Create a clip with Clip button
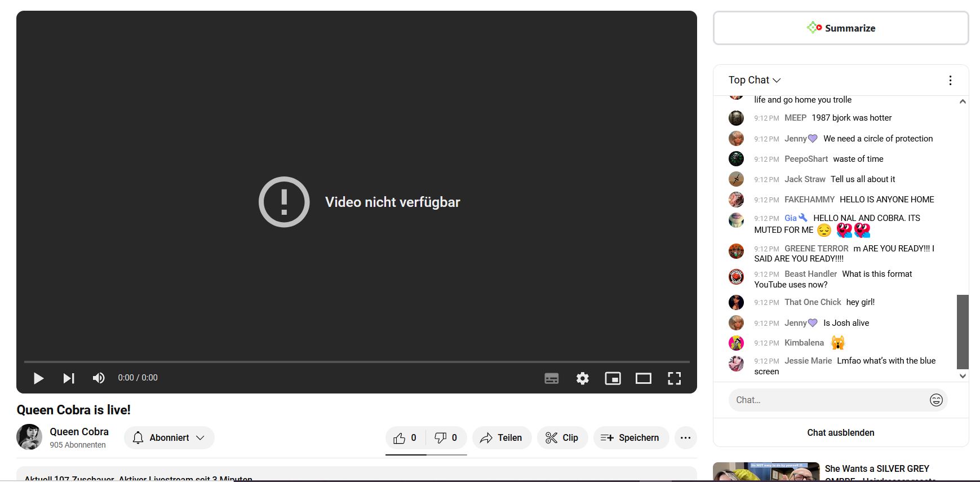This screenshot has width=980, height=482. coord(562,438)
